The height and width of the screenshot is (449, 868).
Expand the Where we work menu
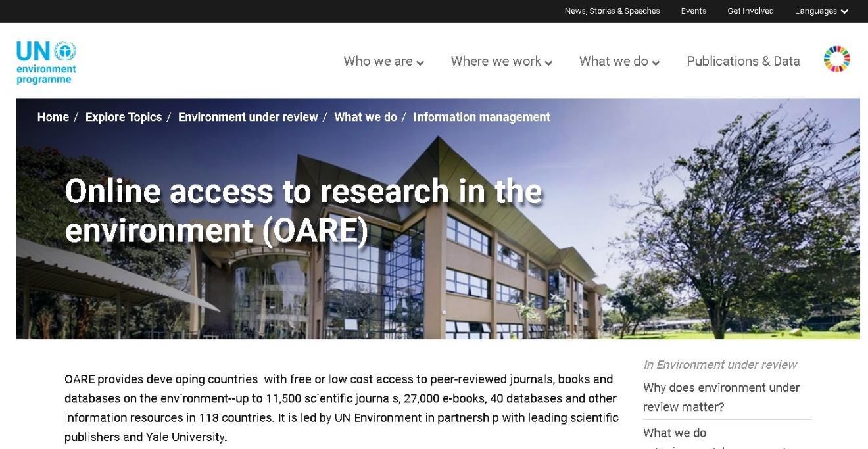(x=501, y=61)
